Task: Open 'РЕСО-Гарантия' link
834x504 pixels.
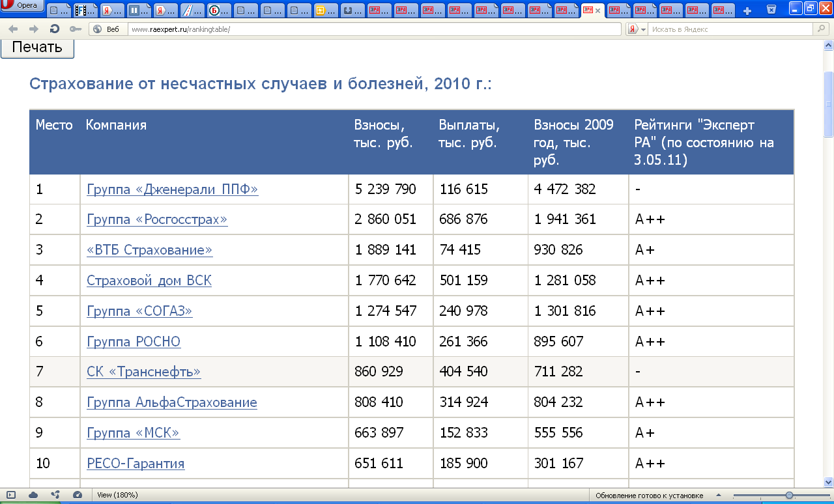Action: click(x=136, y=464)
